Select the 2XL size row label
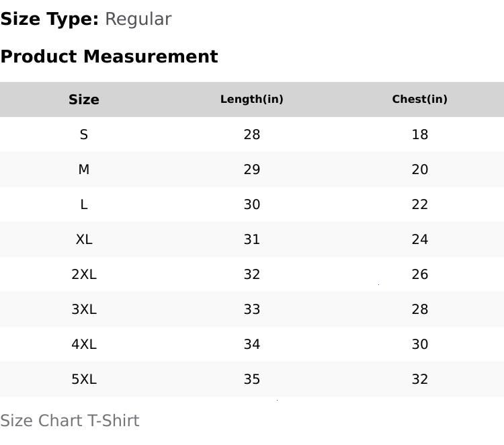This screenshot has height=445, width=504. [84, 274]
